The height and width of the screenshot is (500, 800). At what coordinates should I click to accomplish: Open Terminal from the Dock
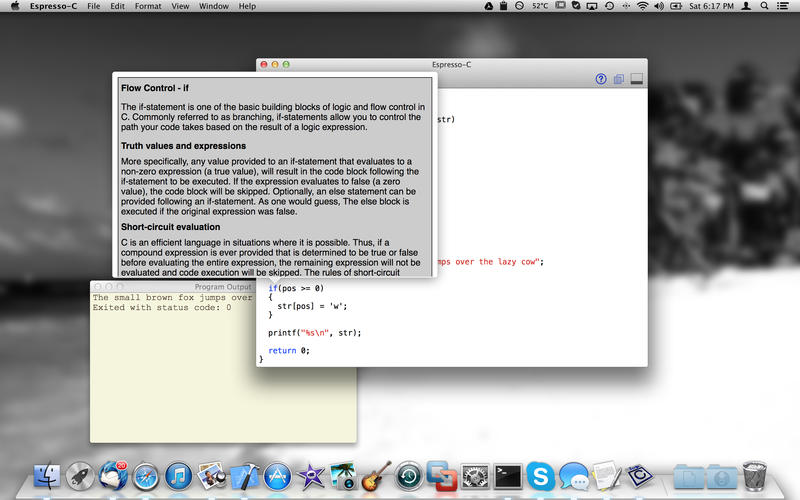(x=508, y=476)
